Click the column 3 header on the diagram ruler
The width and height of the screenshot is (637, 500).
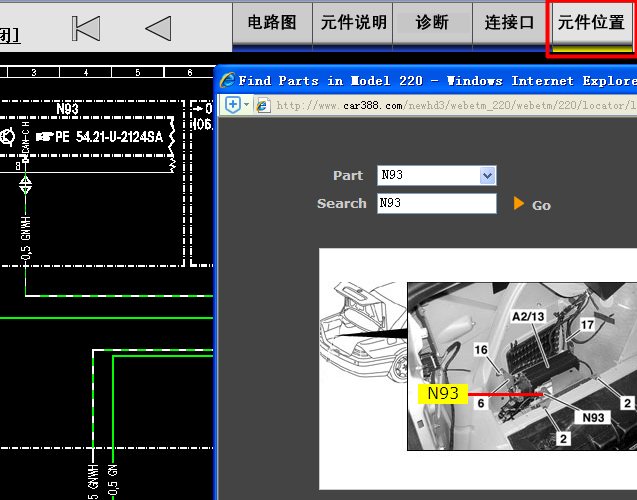coord(34,72)
